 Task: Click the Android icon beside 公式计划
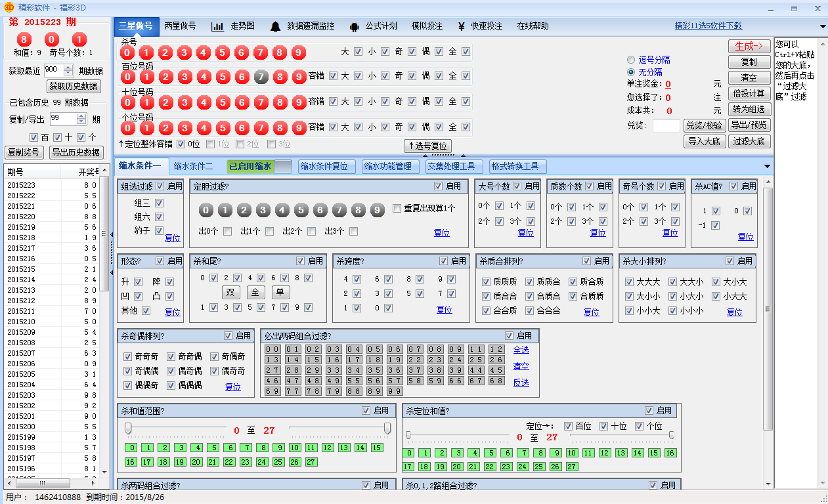click(355, 26)
